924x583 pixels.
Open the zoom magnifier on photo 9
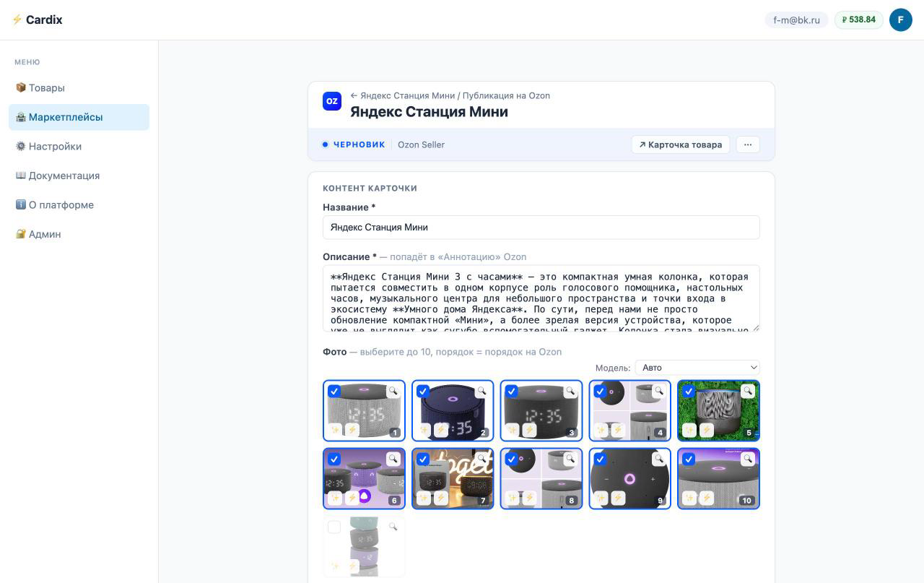(x=659, y=459)
